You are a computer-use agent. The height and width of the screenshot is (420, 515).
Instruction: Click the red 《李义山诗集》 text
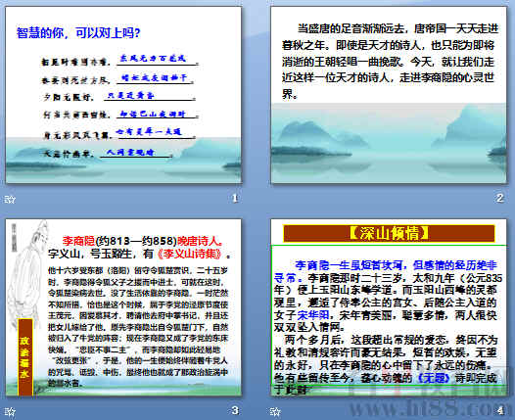191,254
